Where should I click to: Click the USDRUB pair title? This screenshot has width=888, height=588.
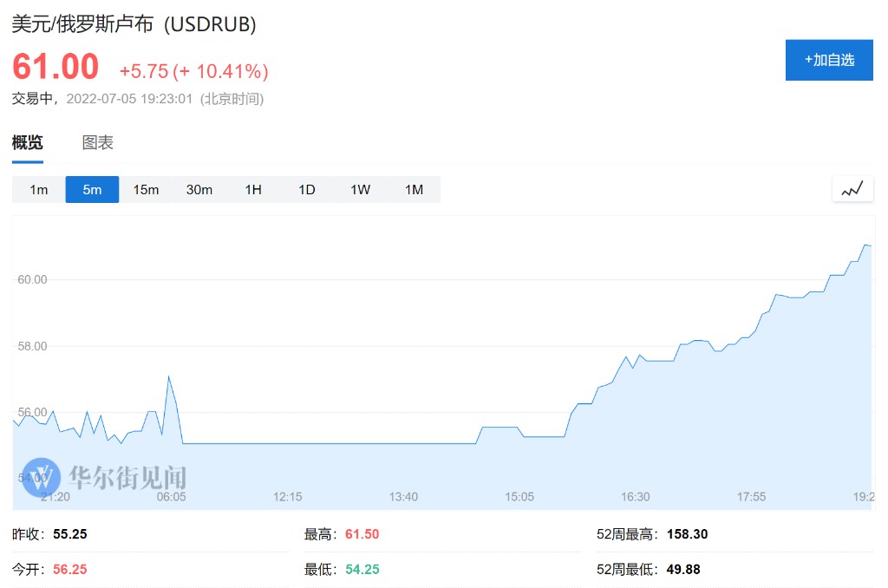click(x=134, y=25)
